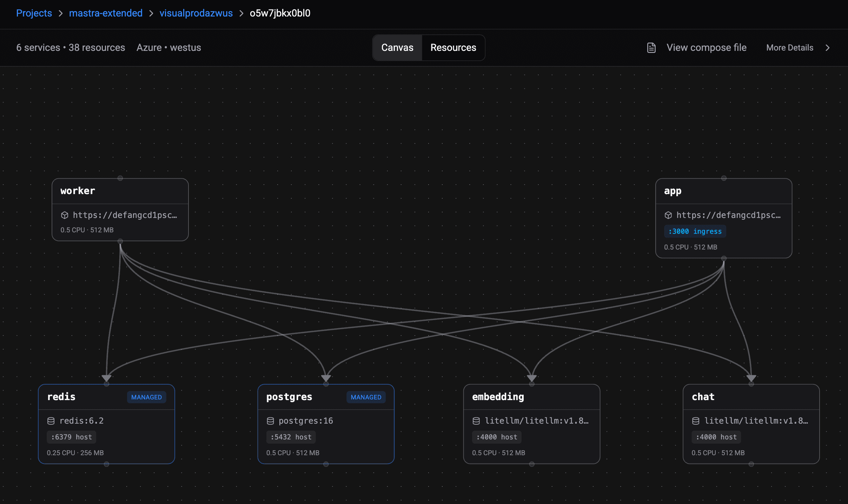Open visualprodazwus breadcrumb link

(x=196, y=13)
